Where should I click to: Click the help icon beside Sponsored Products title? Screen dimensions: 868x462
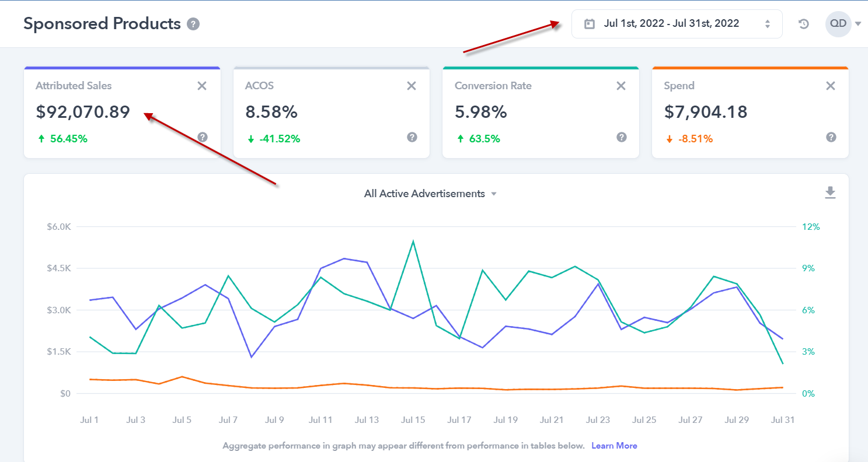pyautogui.click(x=193, y=24)
